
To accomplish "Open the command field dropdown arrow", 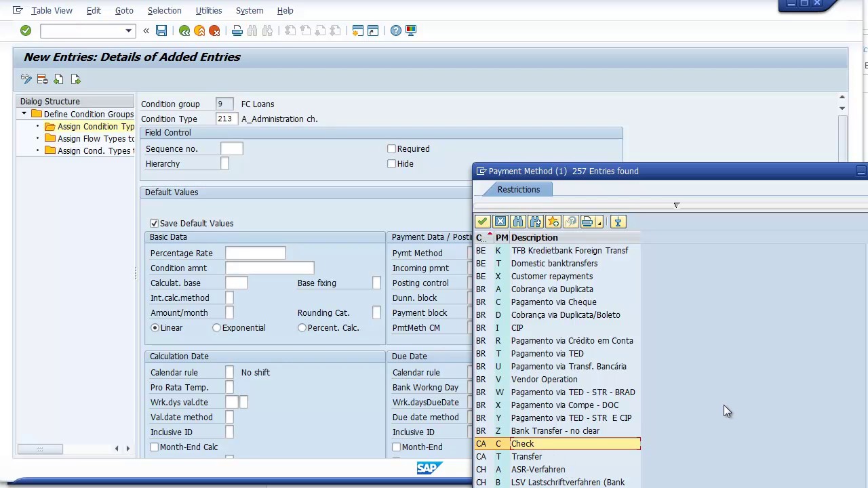I will (x=128, y=30).
